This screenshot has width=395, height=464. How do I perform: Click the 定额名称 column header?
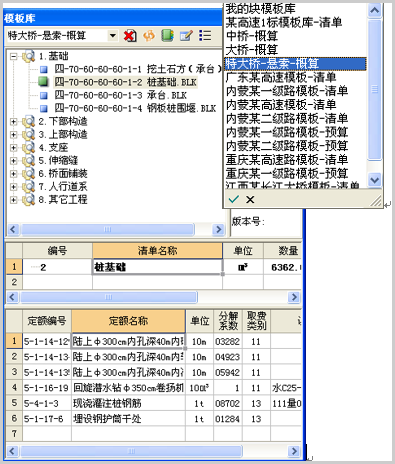pos(128,321)
